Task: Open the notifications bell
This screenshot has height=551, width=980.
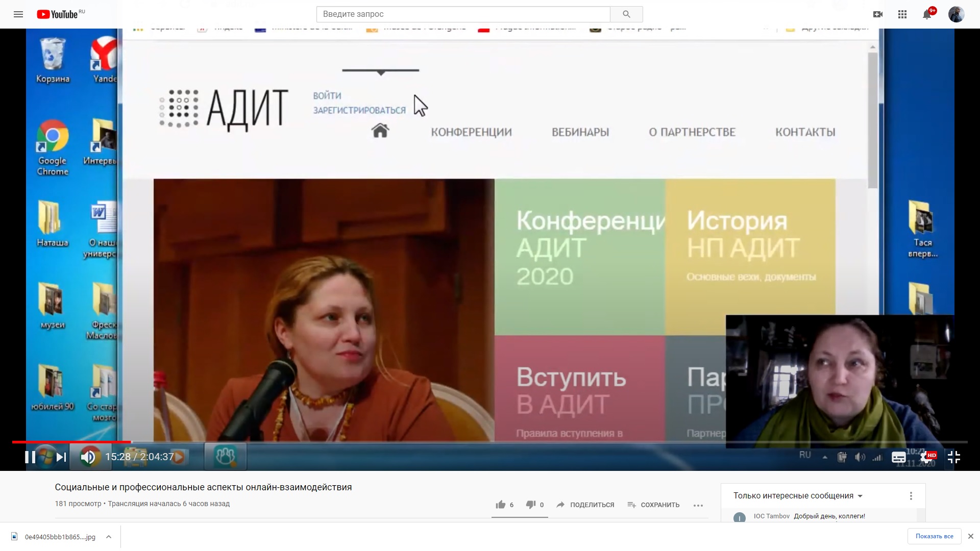Action: pos(927,15)
